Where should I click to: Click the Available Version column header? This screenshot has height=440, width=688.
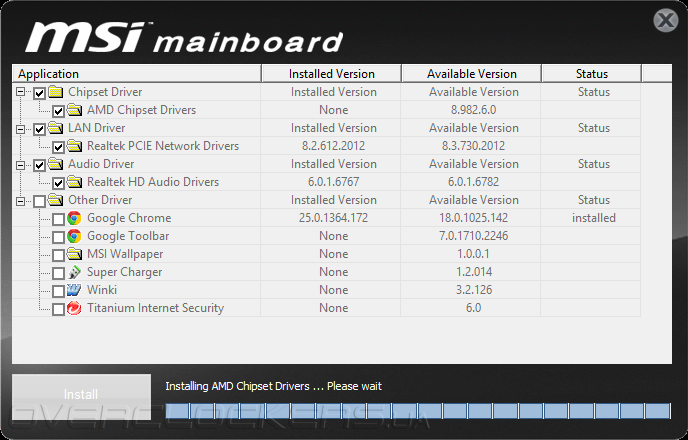pyautogui.click(x=471, y=73)
